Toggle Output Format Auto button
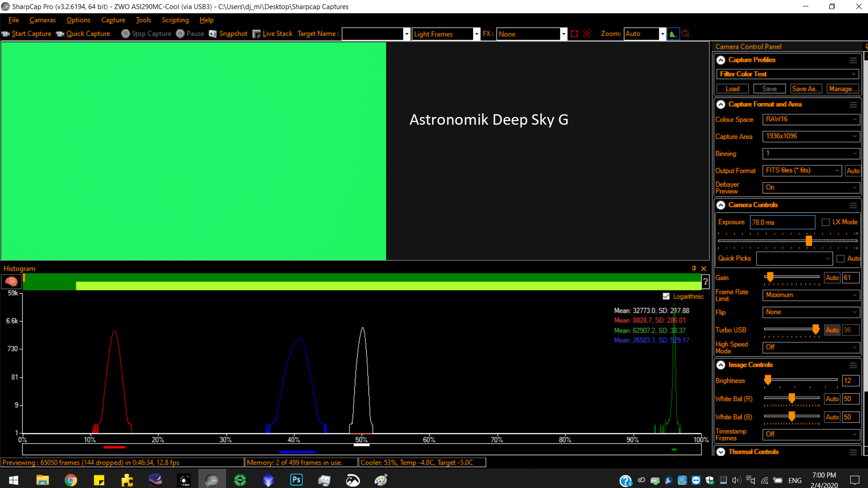The height and width of the screenshot is (488, 868). (x=853, y=171)
